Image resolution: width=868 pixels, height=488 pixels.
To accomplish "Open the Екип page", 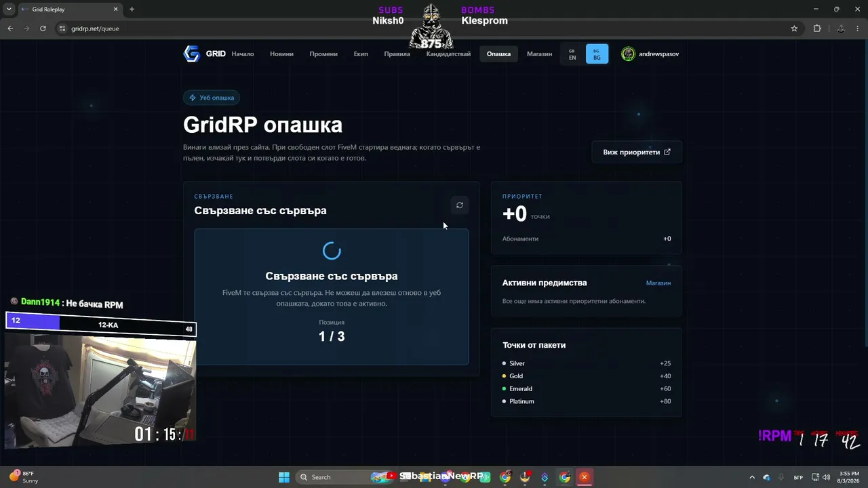I will pyautogui.click(x=361, y=54).
